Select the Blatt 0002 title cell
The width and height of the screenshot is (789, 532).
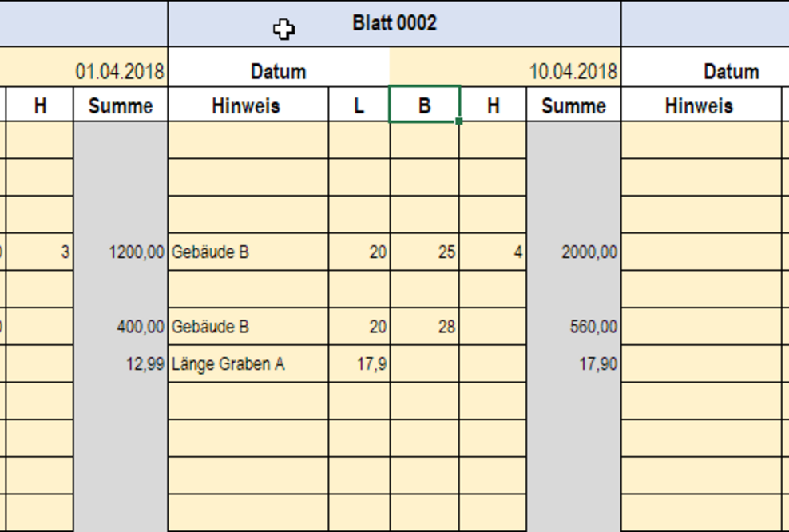(x=394, y=22)
